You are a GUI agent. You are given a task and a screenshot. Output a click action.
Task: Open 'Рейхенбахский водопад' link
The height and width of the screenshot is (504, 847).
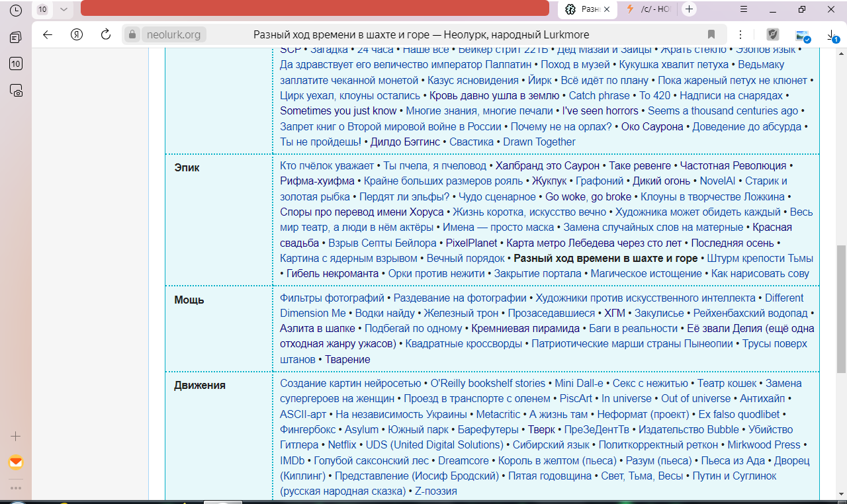pyautogui.click(x=750, y=313)
